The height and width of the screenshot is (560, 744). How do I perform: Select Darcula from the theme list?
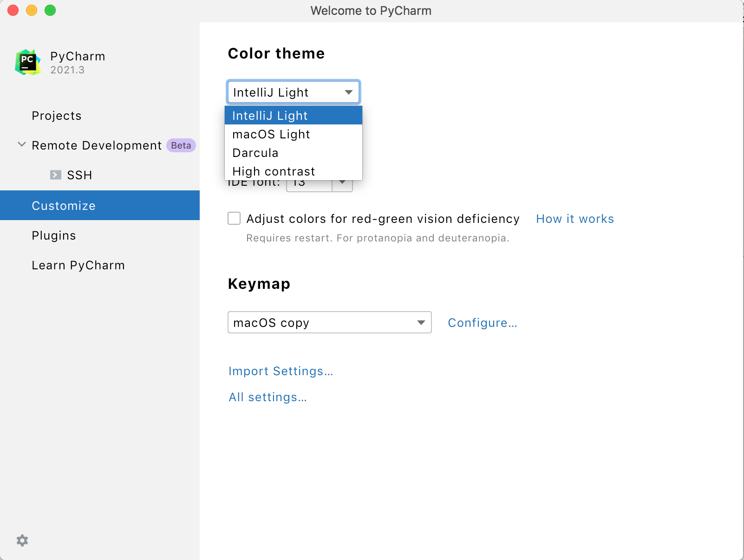click(x=255, y=152)
